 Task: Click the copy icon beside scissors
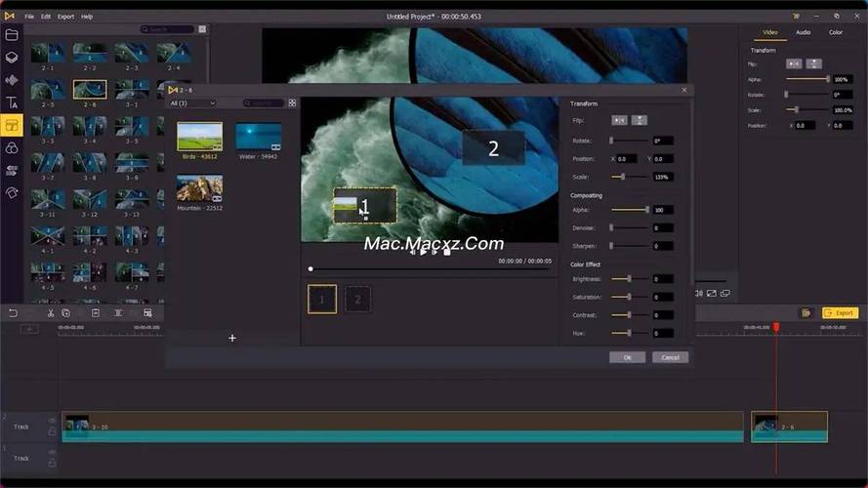click(65, 313)
